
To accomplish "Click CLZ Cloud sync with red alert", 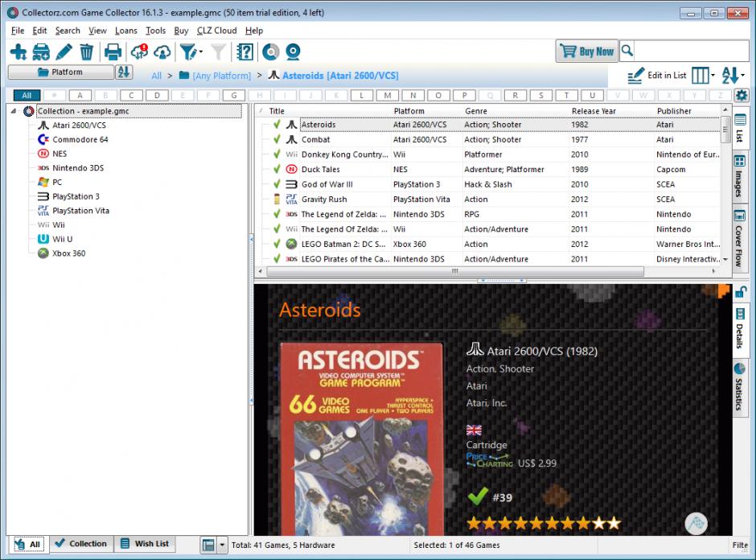I will (x=139, y=51).
